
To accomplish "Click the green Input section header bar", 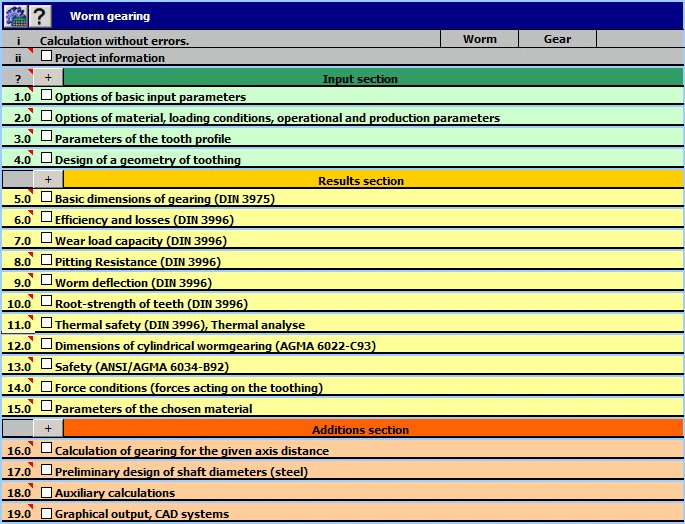I will [x=360, y=78].
